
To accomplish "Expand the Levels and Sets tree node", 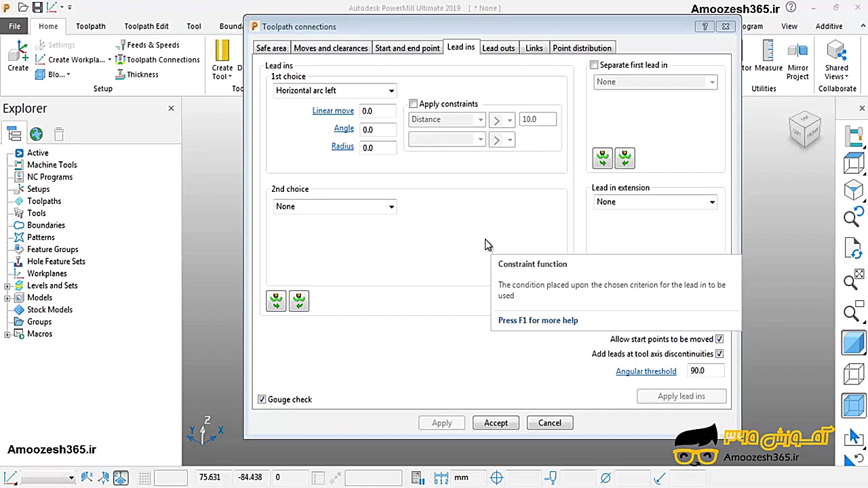I will [7, 286].
